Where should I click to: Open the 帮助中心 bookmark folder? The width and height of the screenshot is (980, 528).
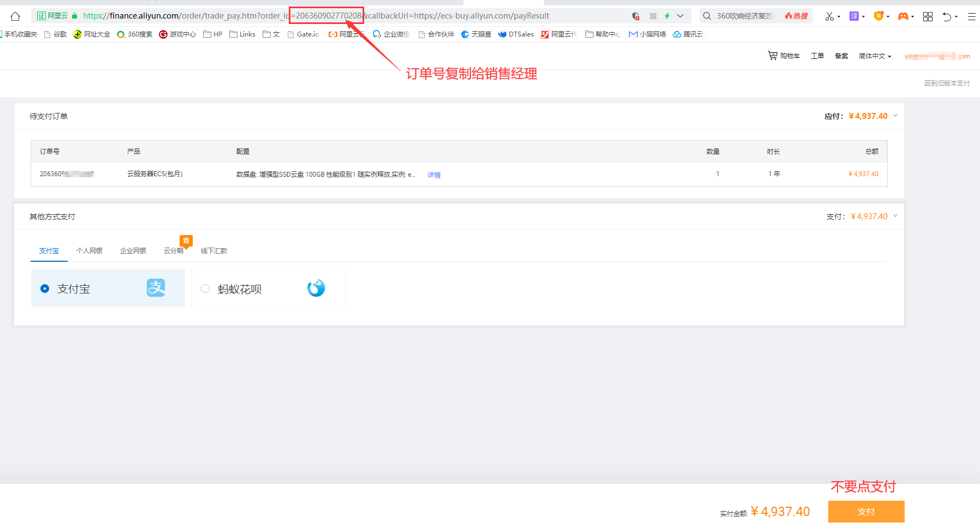tap(603, 34)
